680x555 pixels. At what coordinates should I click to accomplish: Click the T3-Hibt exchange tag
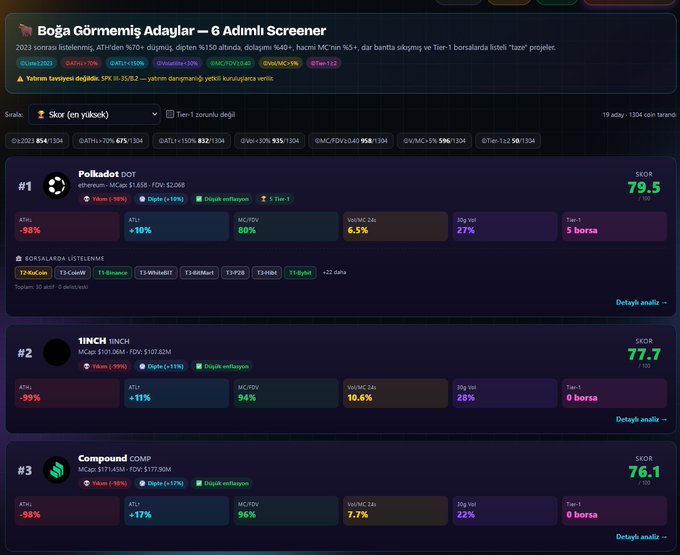pyautogui.click(x=267, y=273)
